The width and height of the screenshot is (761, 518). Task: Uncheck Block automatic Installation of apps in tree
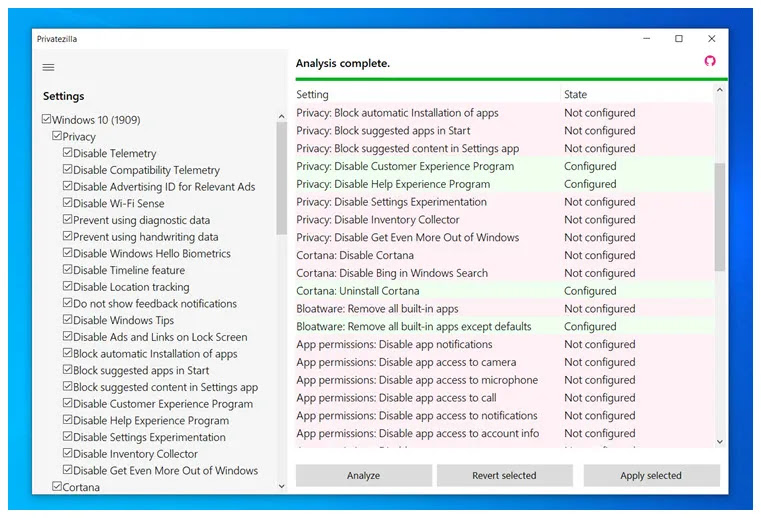pyautogui.click(x=67, y=353)
